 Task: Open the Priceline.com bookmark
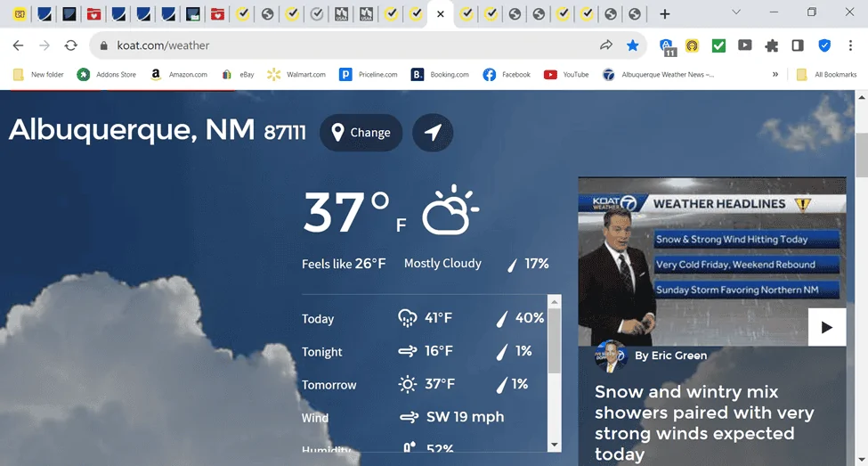point(369,74)
